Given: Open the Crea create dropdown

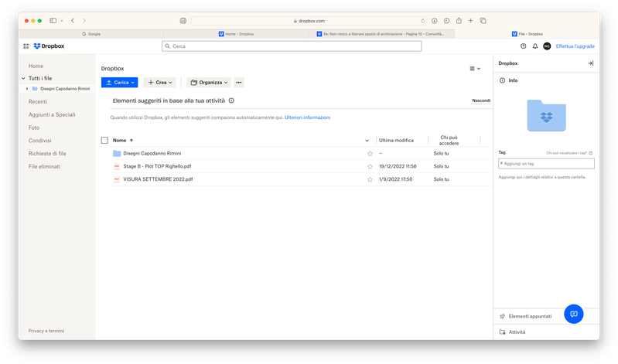Looking at the screenshot, I should coord(159,83).
